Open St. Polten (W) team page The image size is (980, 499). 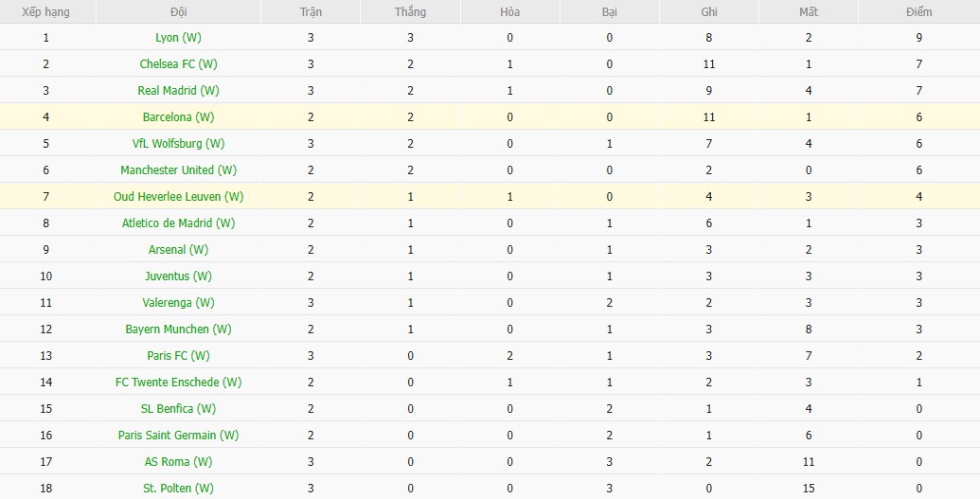[178, 489]
